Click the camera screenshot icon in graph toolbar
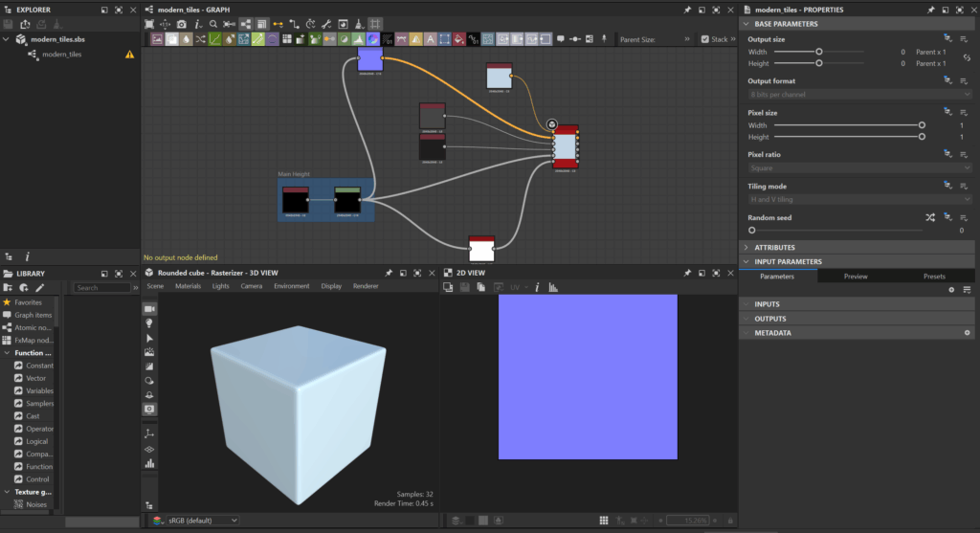Image resolution: width=980 pixels, height=533 pixels. pos(181,24)
